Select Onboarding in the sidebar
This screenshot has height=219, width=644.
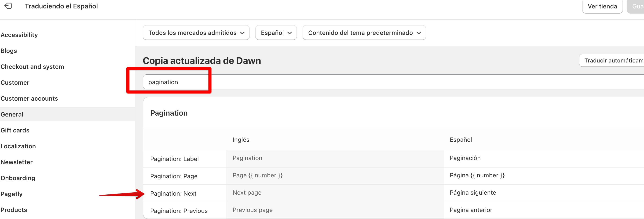(x=18, y=178)
